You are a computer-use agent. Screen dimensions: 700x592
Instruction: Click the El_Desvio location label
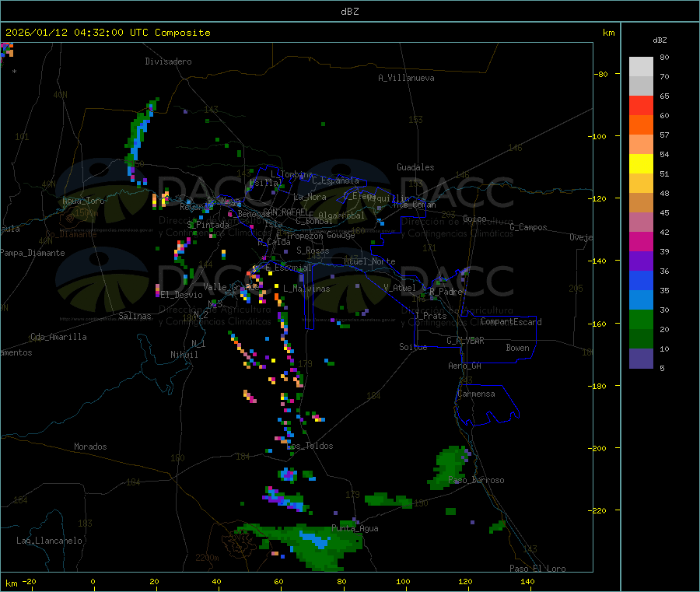tap(182, 295)
